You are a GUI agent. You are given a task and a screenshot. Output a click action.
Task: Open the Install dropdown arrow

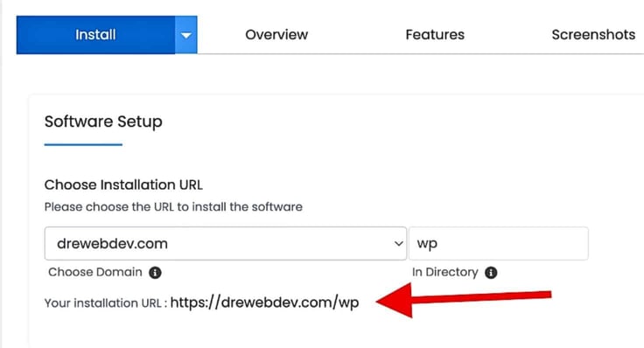(x=186, y=35)
